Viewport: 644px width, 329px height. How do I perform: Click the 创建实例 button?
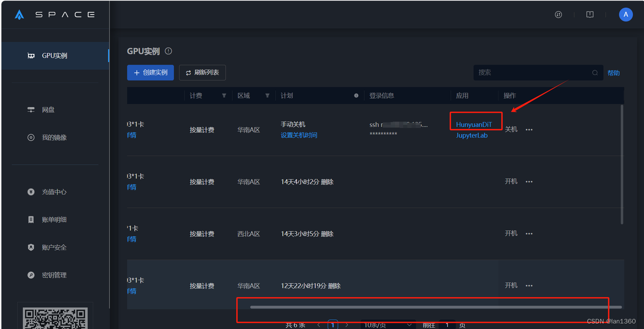(x=150, y=73)
